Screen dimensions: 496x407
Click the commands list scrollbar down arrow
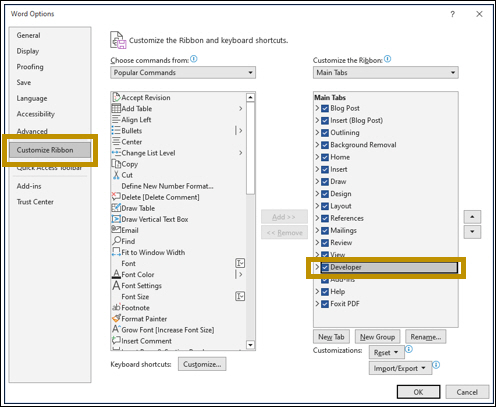pyautogui.click(x=250, y=345)
